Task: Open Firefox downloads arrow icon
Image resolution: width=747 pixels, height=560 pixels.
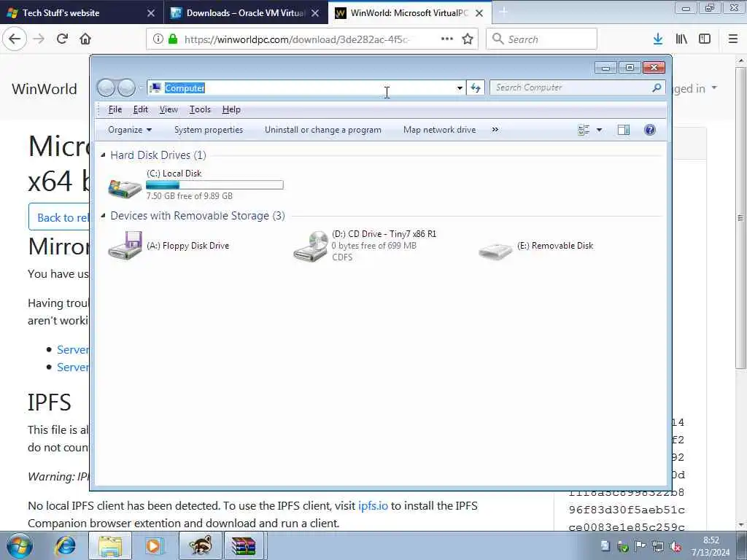Action: [x=658, y=39]
